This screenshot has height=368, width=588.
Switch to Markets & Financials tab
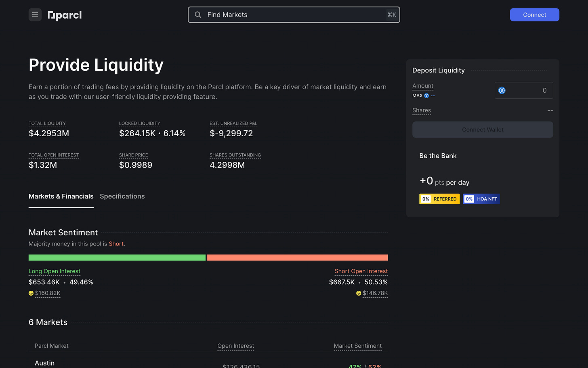click(61, 197)
